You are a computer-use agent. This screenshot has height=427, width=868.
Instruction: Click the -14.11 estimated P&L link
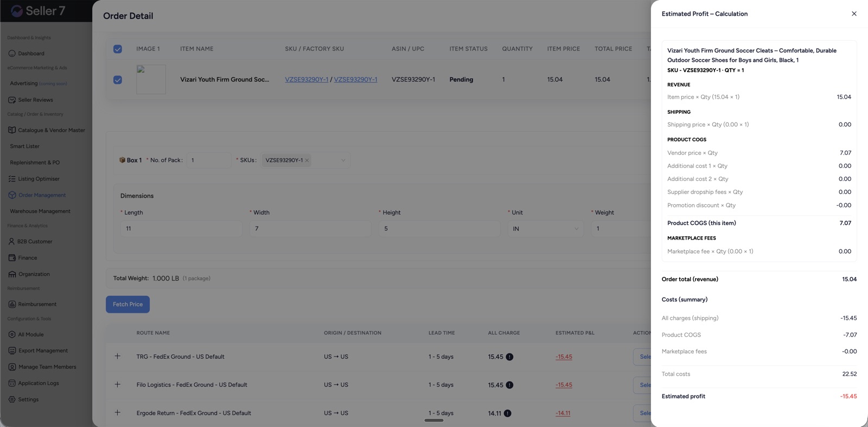coord(563,413)
